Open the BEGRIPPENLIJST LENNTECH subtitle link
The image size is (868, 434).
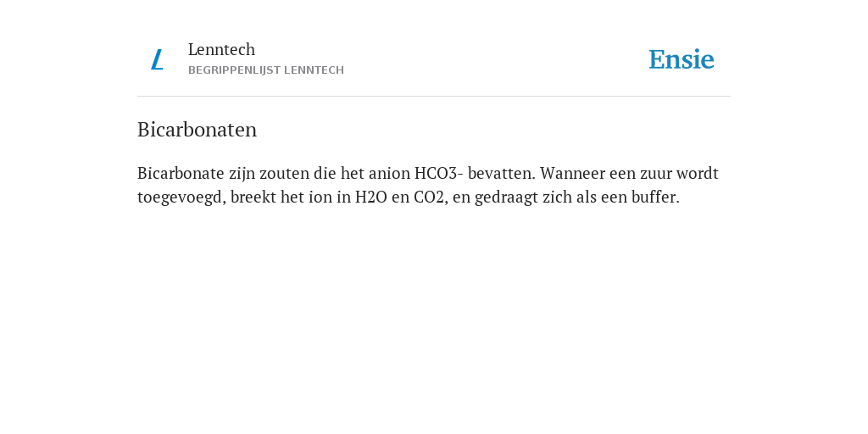[266, 70]
